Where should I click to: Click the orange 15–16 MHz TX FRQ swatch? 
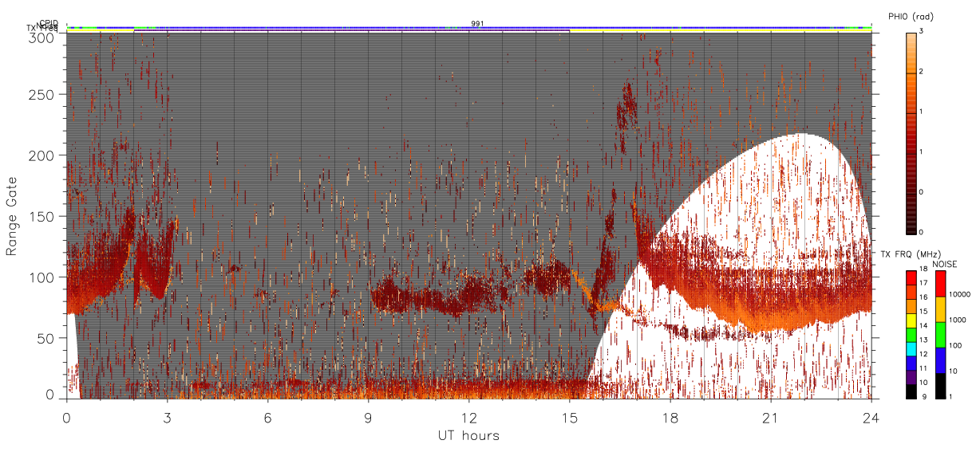(911, 305)
